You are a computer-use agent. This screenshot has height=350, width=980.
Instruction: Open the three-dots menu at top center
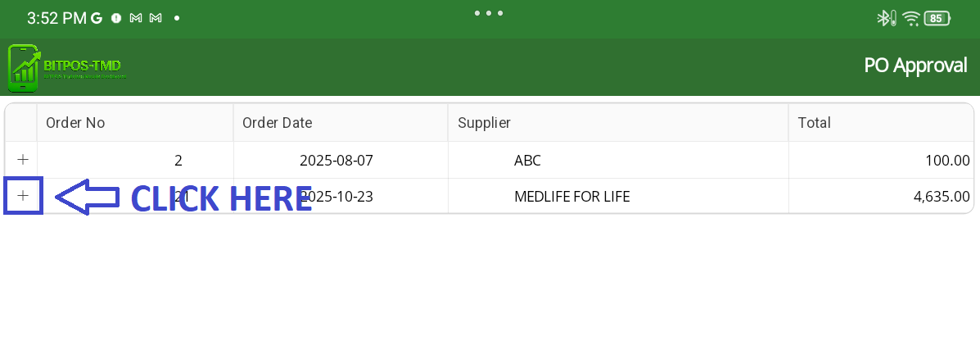point(489,13)
